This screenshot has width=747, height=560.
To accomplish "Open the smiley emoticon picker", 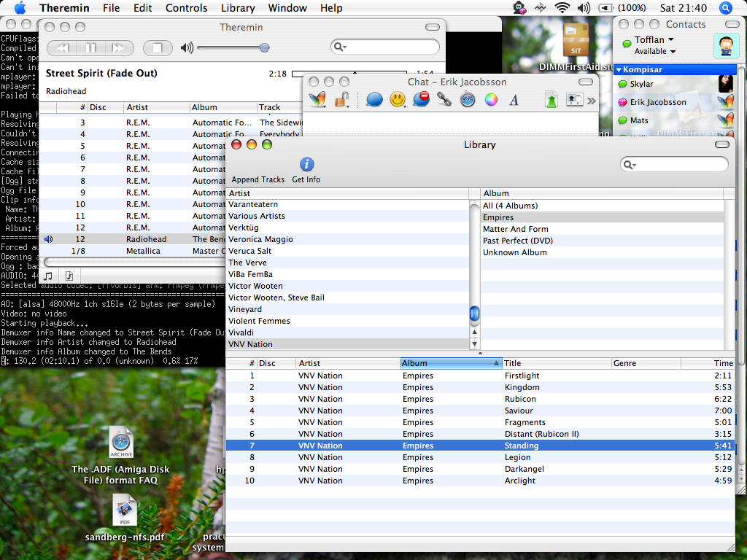I will pyautogui.click(x=398, y=100).
